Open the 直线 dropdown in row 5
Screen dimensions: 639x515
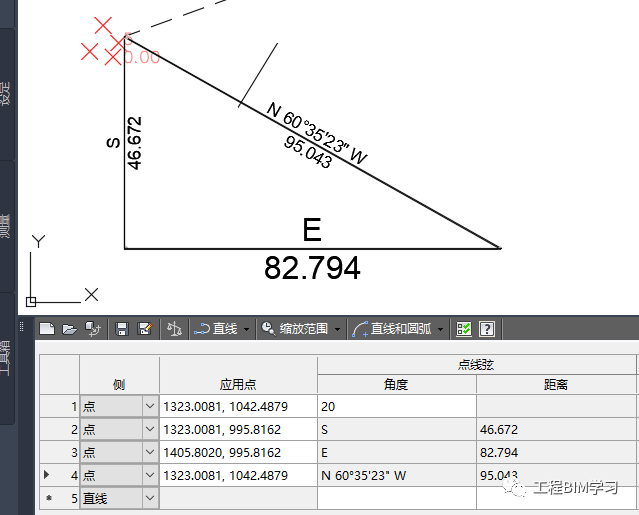[150, 498]
